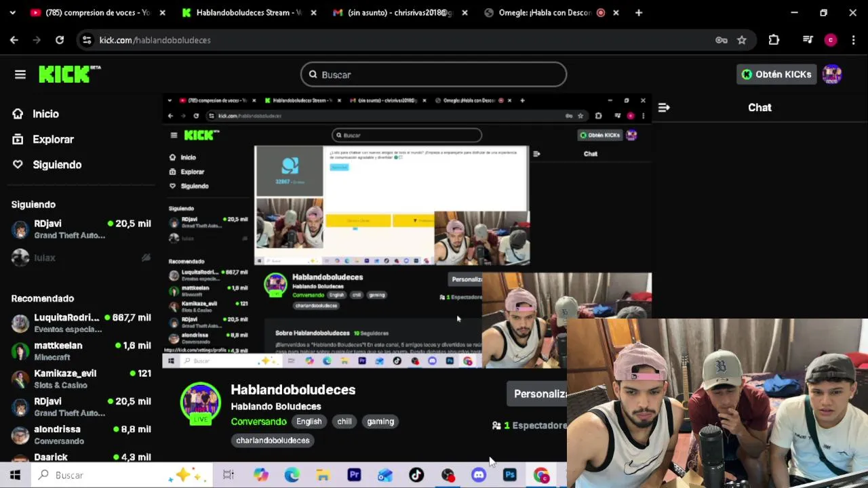Screen dimensions: 868x488
Task: Open Microsoft Edge from the taskbar
Action: click(x=292, y=475)
